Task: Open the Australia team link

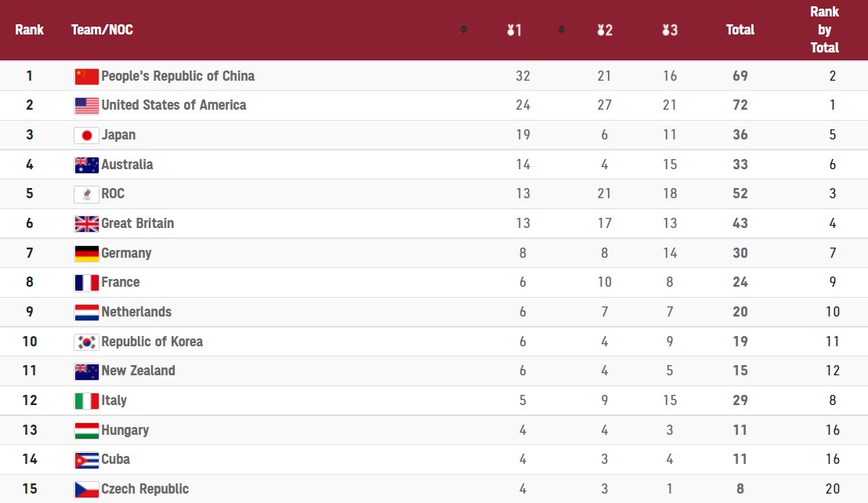Action: click(x=127, y=165)
